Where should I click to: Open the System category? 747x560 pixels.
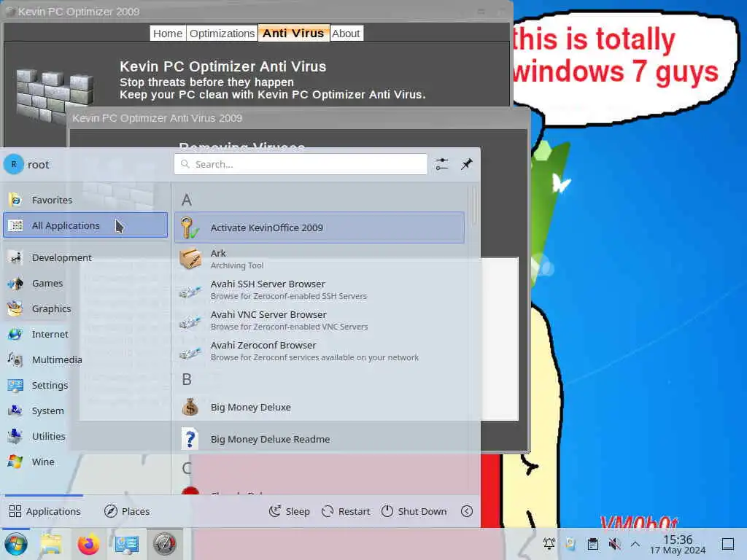[85, 411]
